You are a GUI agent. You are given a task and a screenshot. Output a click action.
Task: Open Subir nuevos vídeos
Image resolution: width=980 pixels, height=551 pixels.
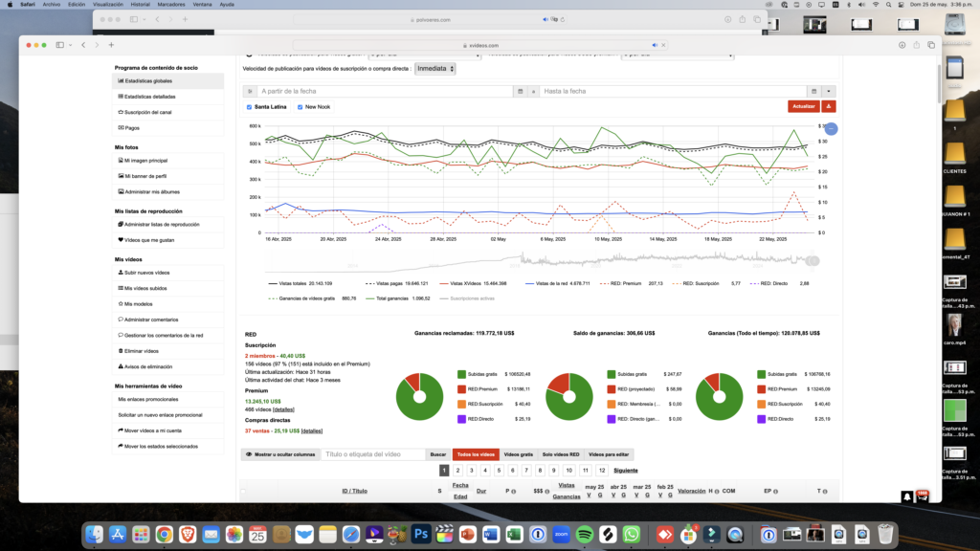tap(167, 273)
